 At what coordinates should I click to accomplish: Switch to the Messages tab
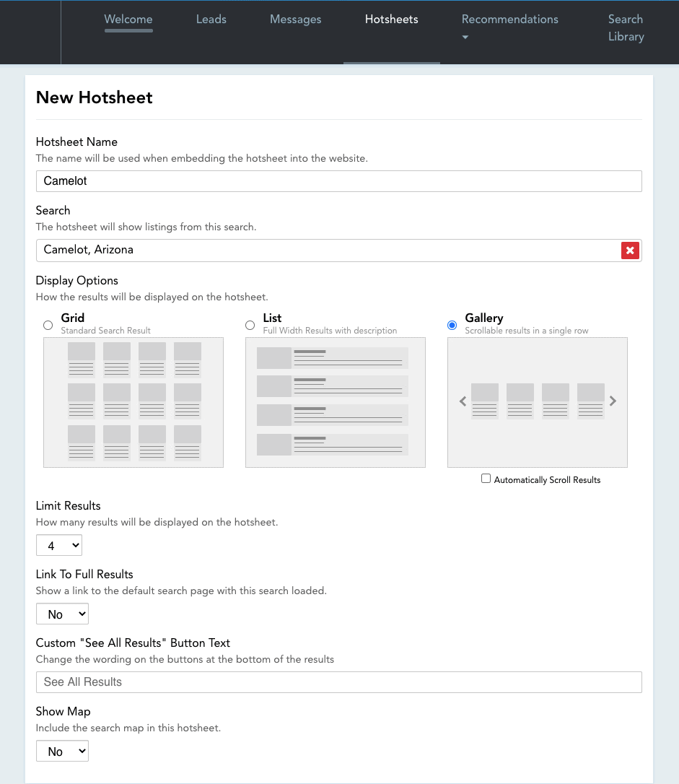click(295, 19)
